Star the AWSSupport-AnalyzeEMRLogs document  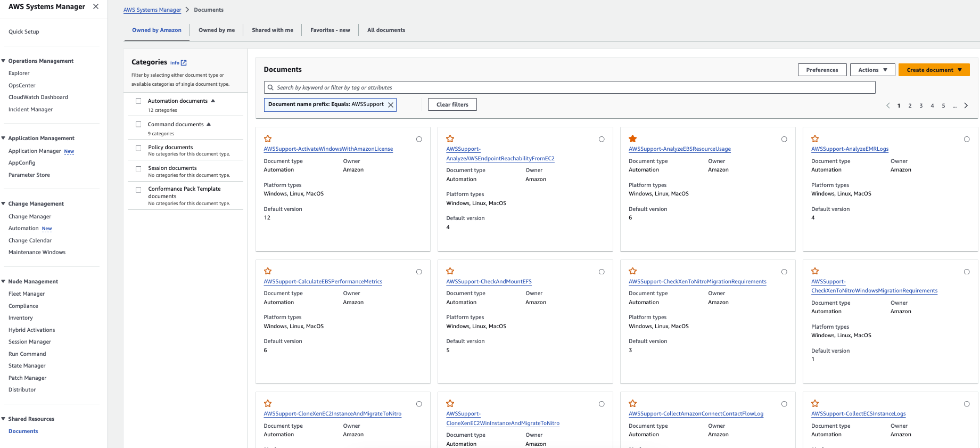[x=815, y=139]
